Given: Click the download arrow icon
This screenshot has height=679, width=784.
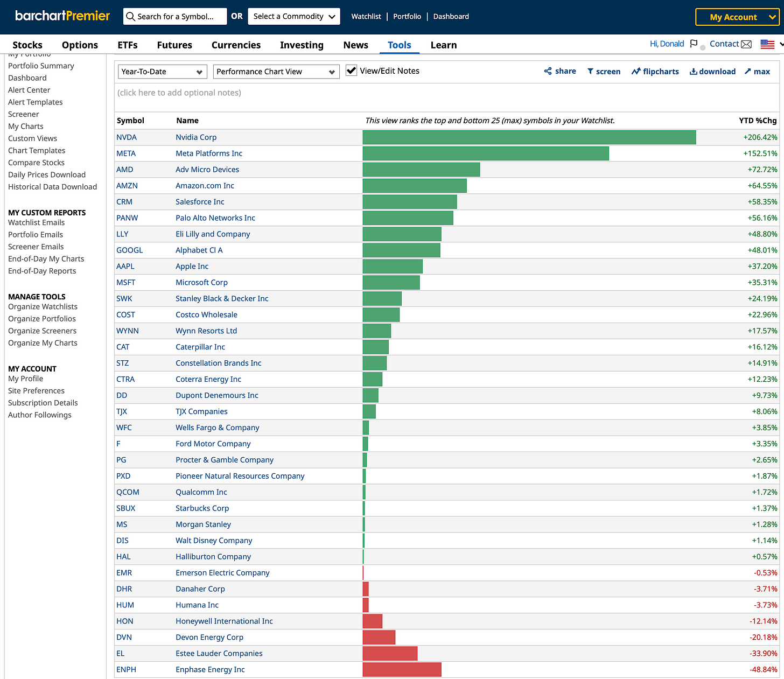Looking at the screenshot, I should coord(694,72).
